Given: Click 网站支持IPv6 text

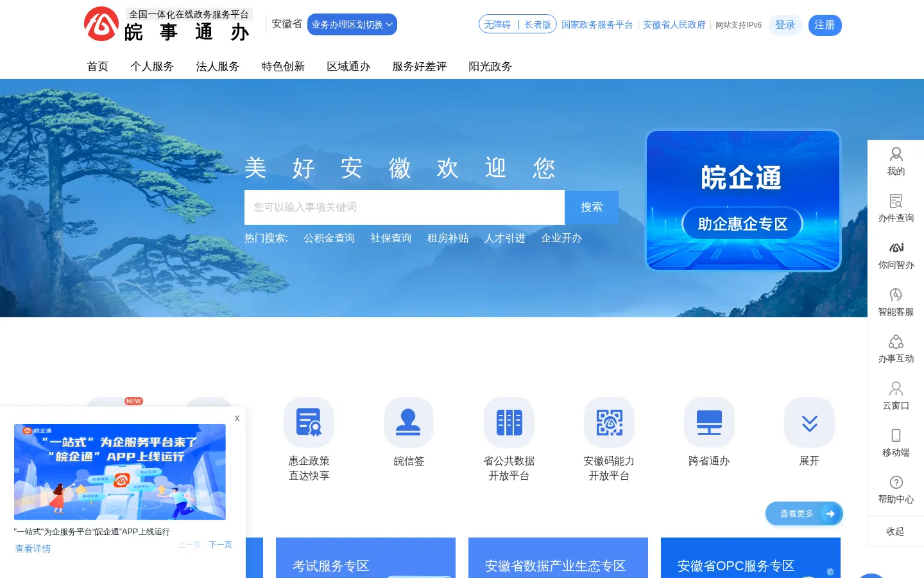Looking at the screenshot, I should point(739,25).
